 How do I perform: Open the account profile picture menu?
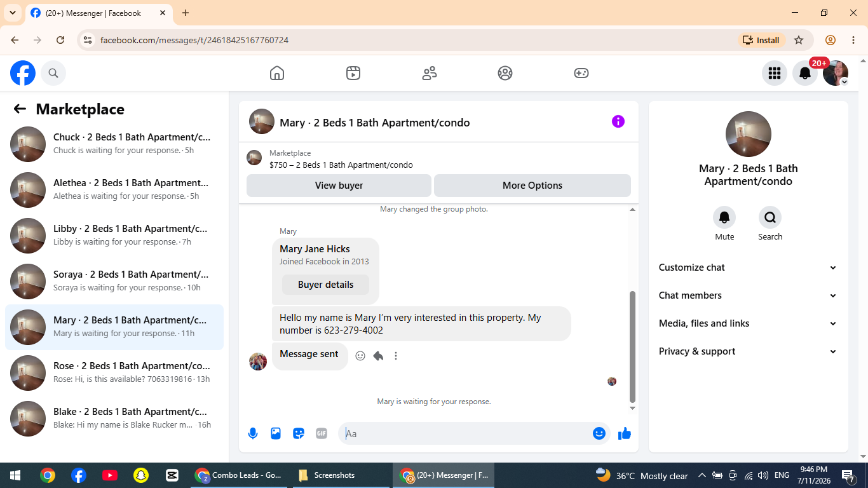pyautogui.click(x=836, y=73)
